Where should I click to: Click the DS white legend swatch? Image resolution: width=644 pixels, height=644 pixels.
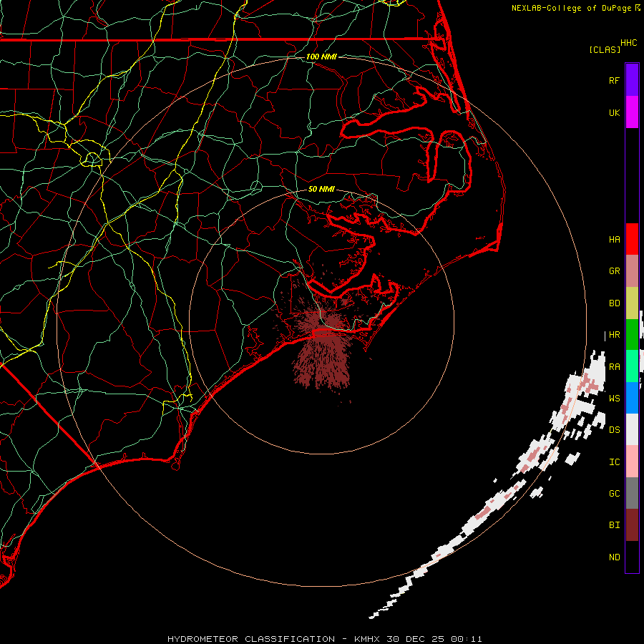[632, 429]
